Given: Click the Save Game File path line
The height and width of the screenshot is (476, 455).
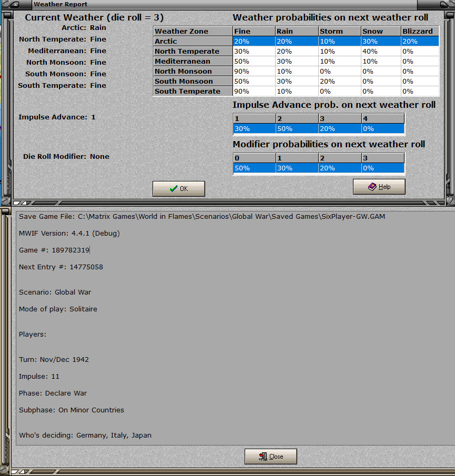Looking at the screenshot, I should coord(202,217).
